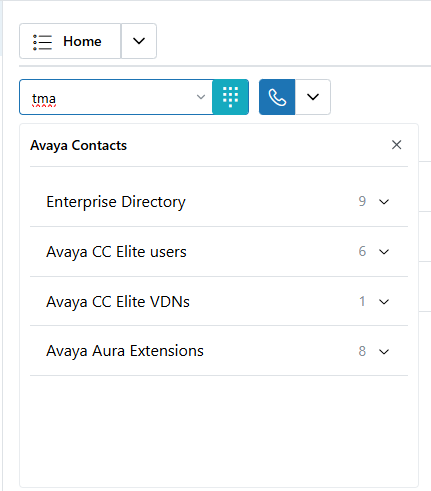The width and height of the screenshot is (431, 491).
Task: Open the search field dropdown arrow
Action: (x=201, y=97)
